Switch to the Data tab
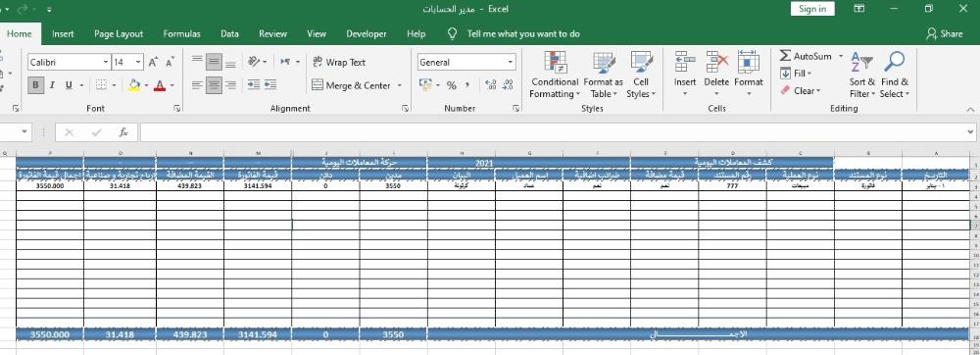980x355 pixels. tap(229, 33)
